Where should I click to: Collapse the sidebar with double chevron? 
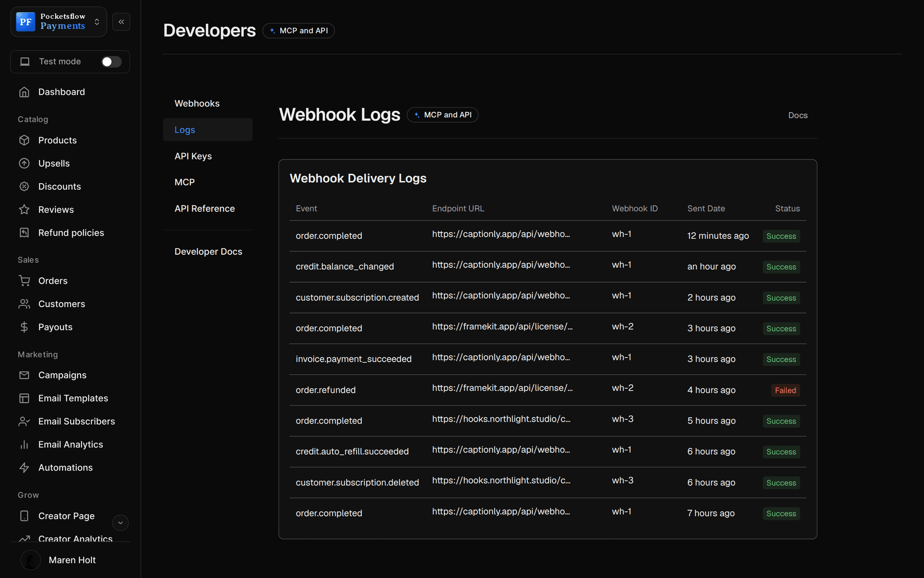[x=121, y=22]
